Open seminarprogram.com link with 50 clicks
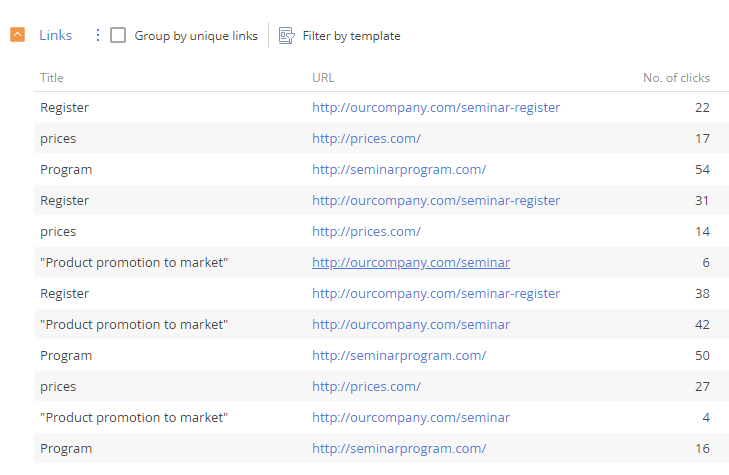Screen dimensions: 729x475 [399, 356]
